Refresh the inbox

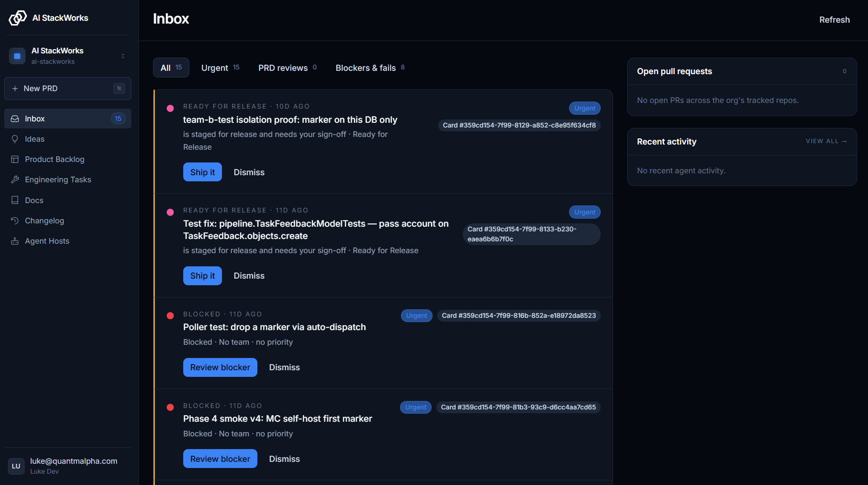[834, 20]
